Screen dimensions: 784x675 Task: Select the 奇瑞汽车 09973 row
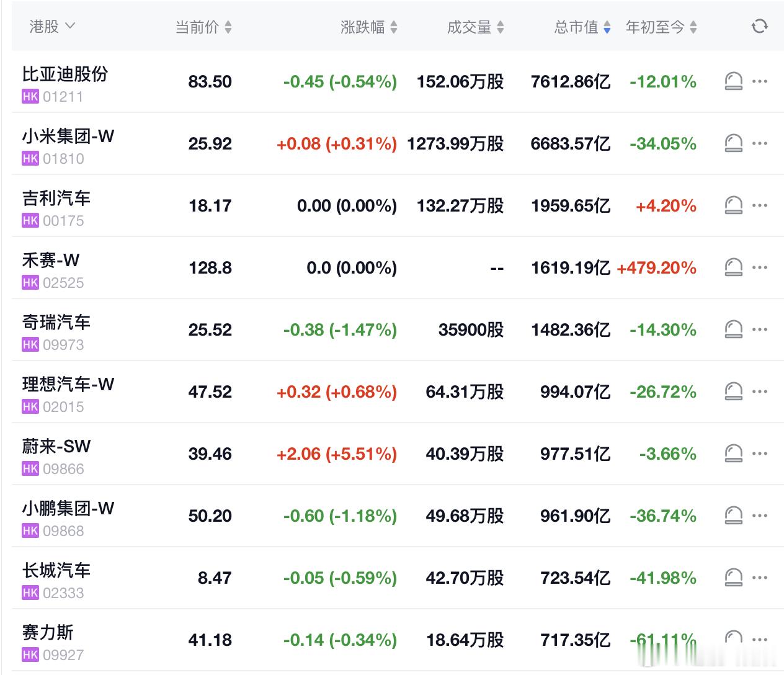click(398, 329)
